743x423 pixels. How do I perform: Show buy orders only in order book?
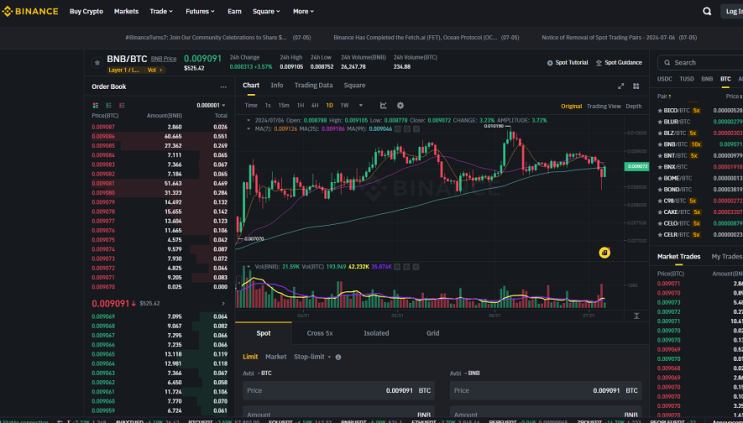point(109,105)
